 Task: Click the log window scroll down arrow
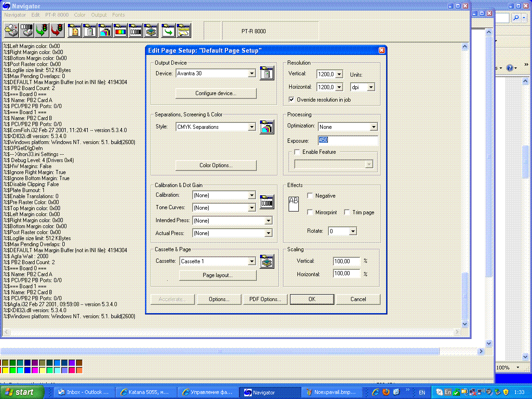pos(465,324)
